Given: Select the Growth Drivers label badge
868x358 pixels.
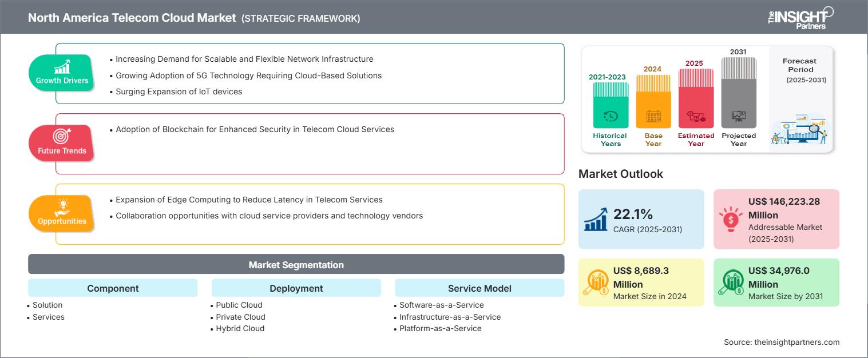Looking at the screenshot, I should click(62, 72).
